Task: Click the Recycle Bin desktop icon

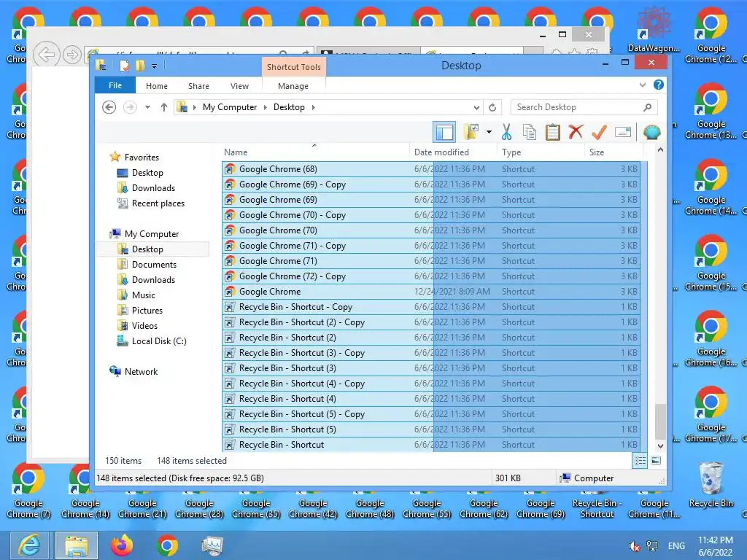Action: [711, 485]
